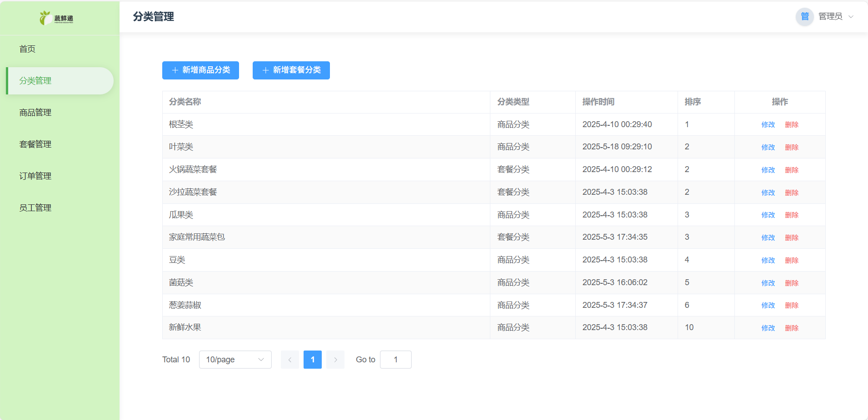The width and height of the screenshot is (868, 420).
Task: Select page number 1
Action: (x=312, y=360)
